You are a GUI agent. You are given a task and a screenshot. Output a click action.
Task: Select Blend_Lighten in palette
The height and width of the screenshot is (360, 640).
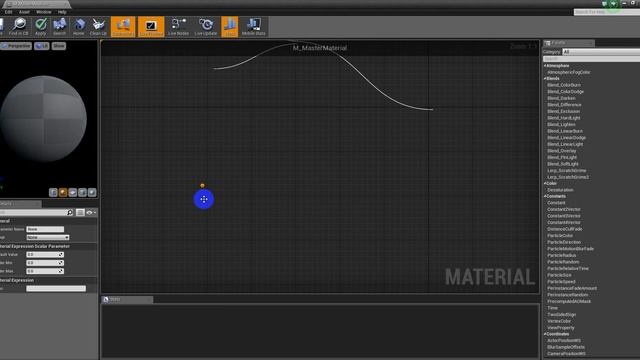(561, 124)
